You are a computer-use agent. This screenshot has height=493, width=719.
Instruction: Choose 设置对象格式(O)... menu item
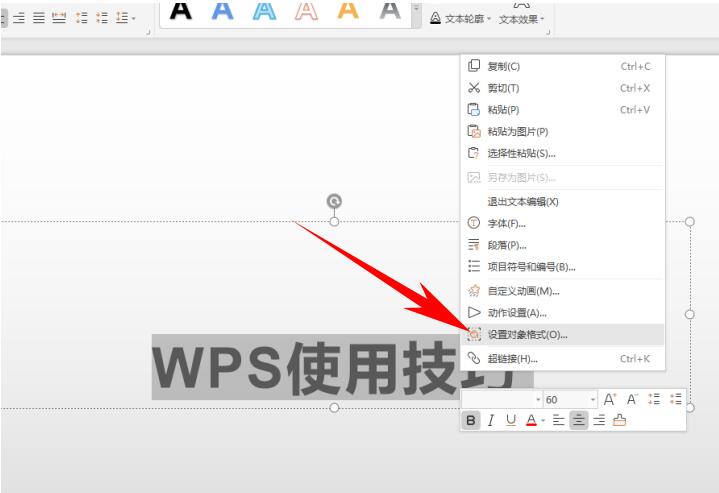click(x=563, y=334)
